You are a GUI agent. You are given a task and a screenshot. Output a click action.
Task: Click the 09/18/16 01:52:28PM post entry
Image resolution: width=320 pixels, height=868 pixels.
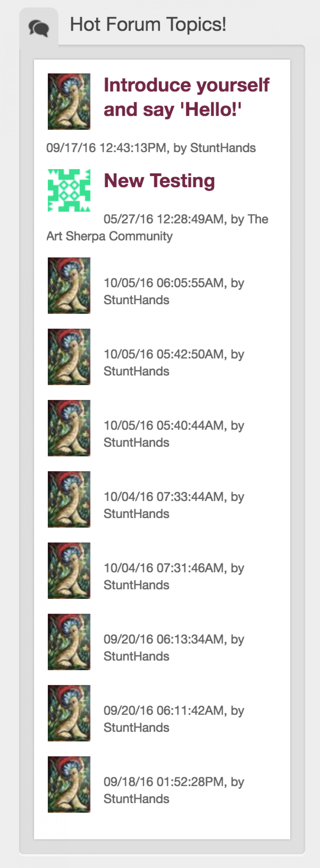pos(173,790)
